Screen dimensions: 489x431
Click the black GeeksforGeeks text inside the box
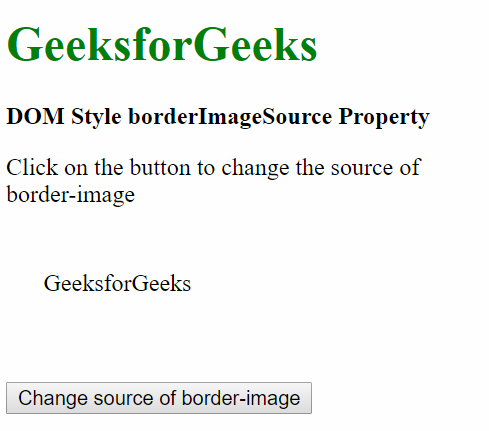click(x=117, y=284)
